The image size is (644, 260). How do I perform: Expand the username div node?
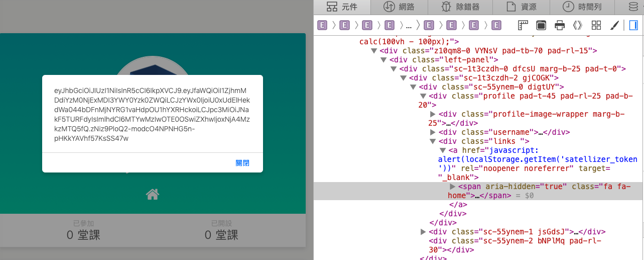(x=433, y=132)
